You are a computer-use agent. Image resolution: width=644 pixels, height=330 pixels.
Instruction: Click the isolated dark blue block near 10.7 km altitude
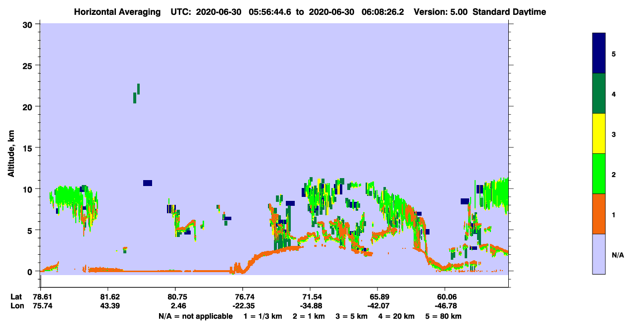click(148, 183)
